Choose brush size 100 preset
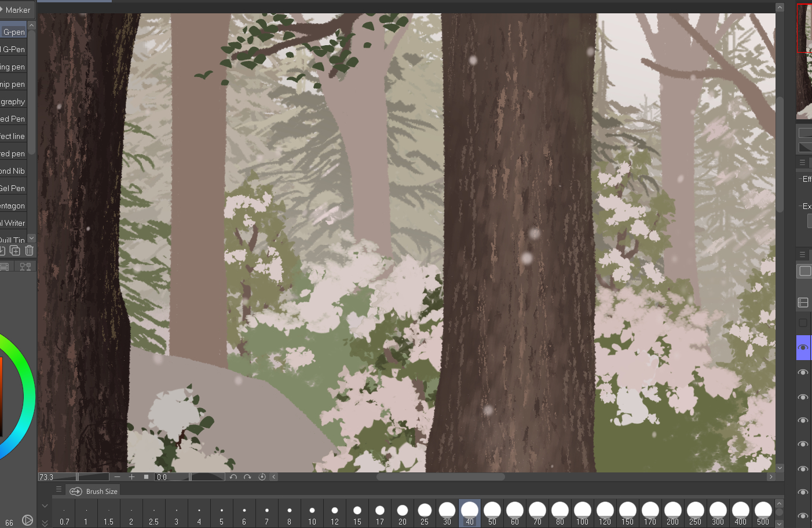The image size is (812, 528). [x=582, y=514]
